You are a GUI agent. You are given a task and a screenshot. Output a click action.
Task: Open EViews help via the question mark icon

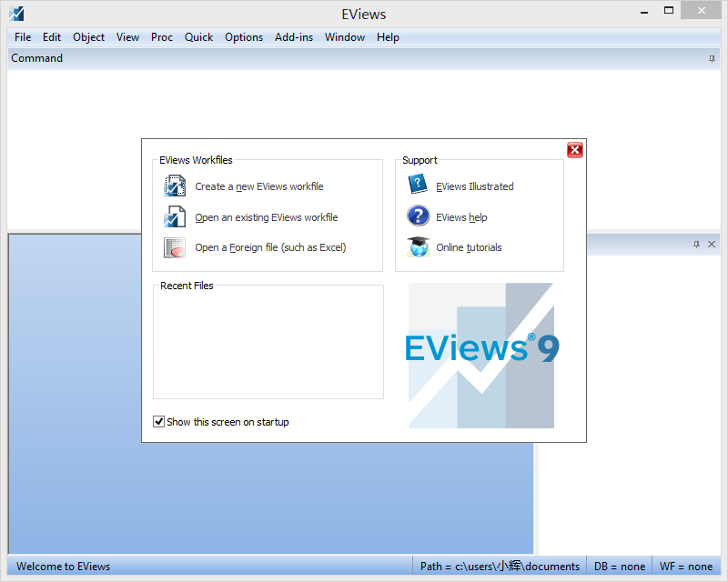[417, 216]
